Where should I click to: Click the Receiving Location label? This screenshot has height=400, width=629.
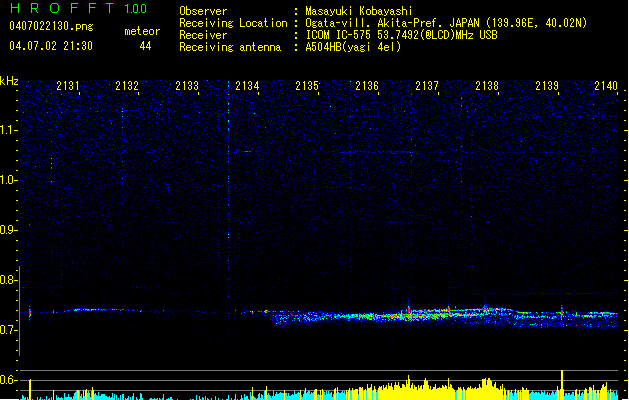[233, 23]
